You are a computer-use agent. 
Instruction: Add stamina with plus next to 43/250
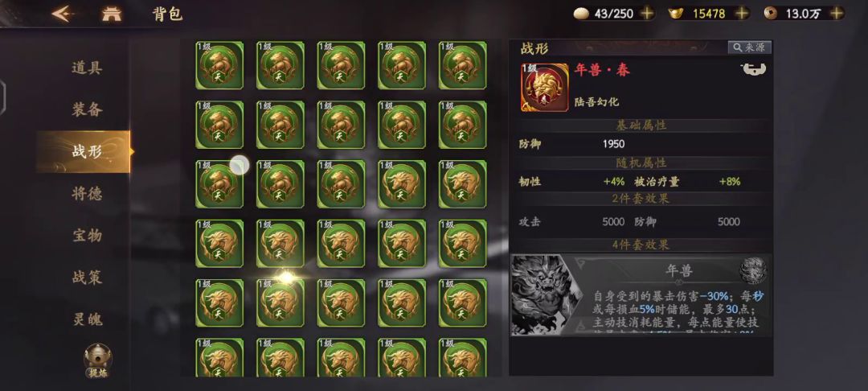[x=647, y=14]
